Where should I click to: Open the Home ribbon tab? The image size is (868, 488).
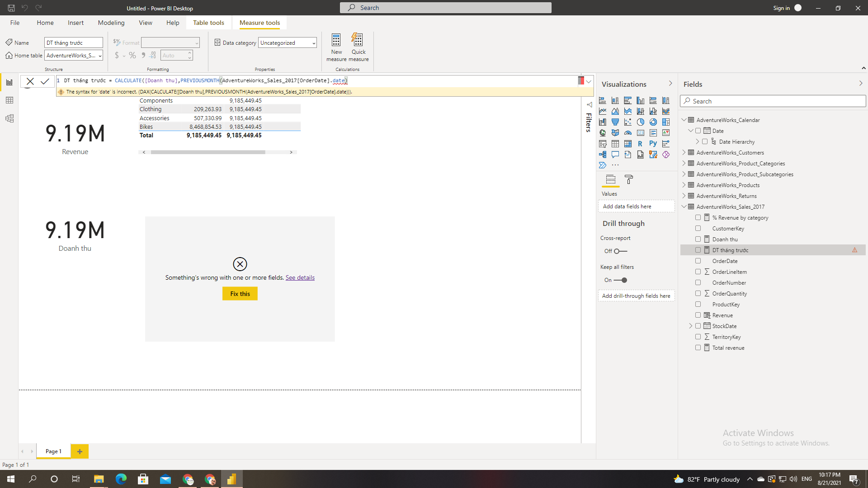[45, 23]
